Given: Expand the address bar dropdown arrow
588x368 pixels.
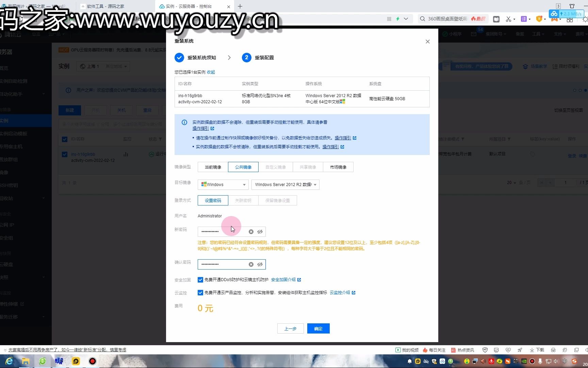Looking at the screenshot, I should (x=406, y=19).
